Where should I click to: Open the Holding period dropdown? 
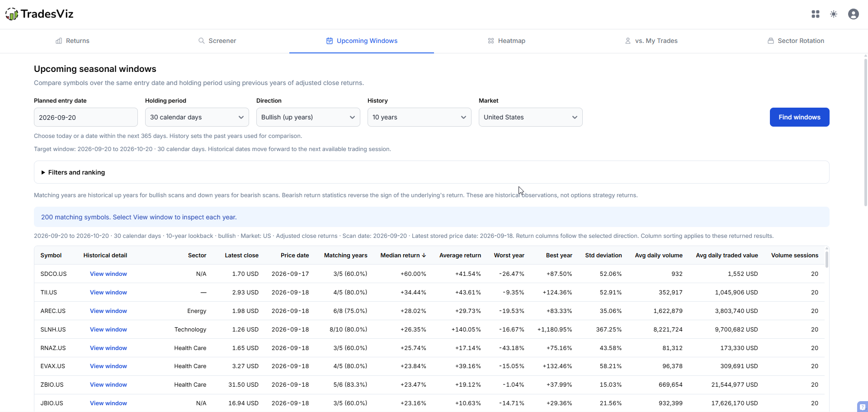tap(197, 117)
